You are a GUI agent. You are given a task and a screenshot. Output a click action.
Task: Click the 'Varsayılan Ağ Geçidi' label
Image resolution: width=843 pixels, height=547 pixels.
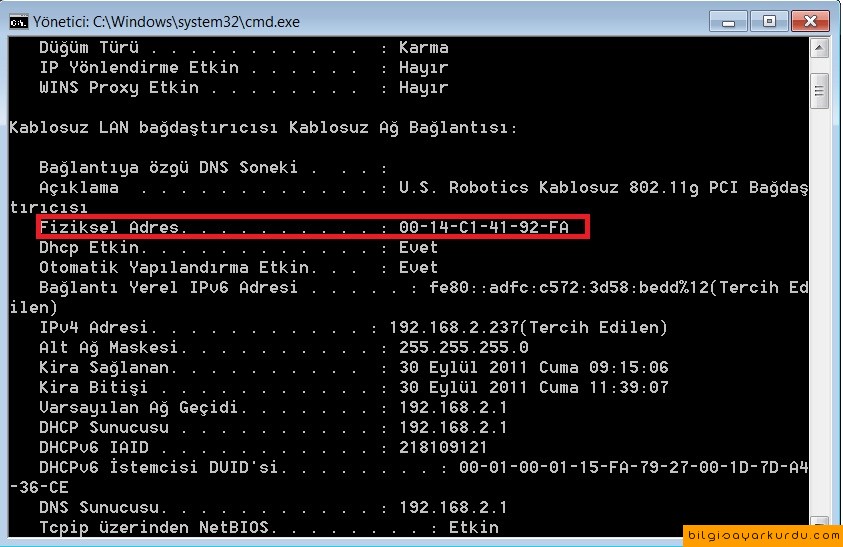138,408
